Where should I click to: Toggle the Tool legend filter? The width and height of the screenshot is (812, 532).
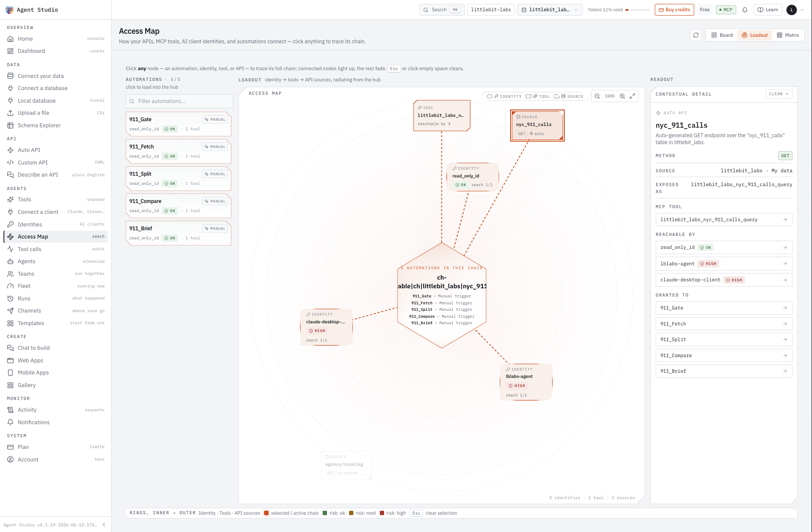(x=538, y=97)
